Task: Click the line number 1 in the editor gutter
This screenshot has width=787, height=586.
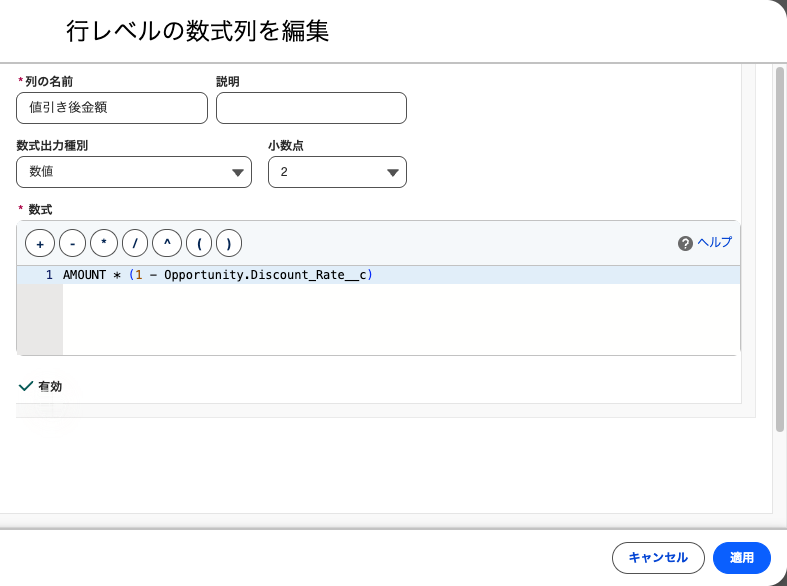Action: tap(49, 275)
